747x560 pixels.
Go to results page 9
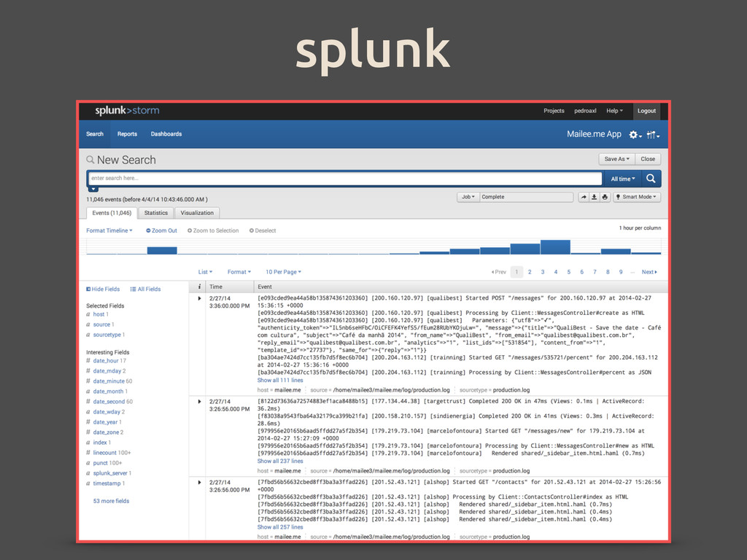(621, 272)
